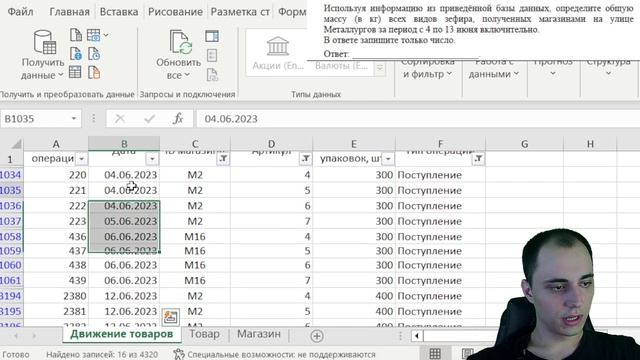Select column E header
The width and height of the screenshot is (640, 360).
click(353, 144)
